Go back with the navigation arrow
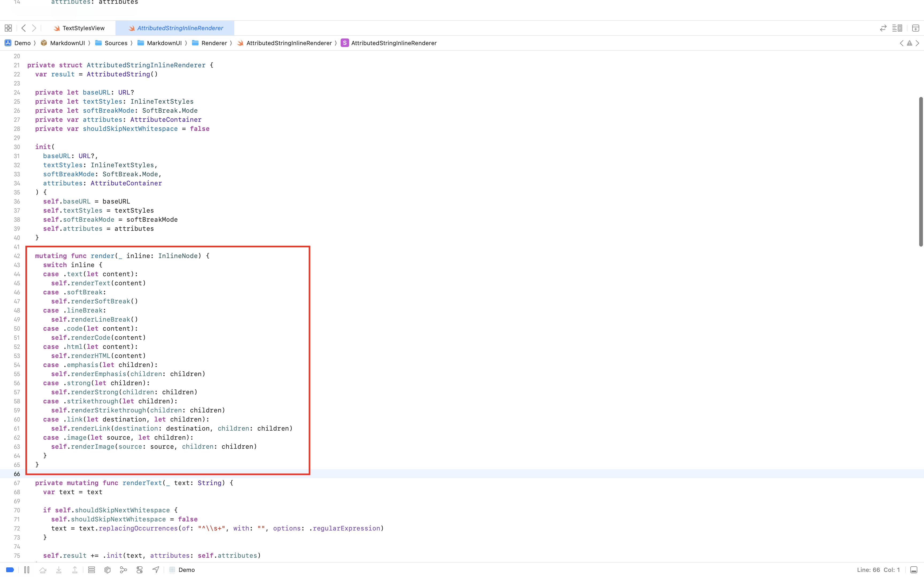This screenshot has height=577, width=924. pos(24,28)
